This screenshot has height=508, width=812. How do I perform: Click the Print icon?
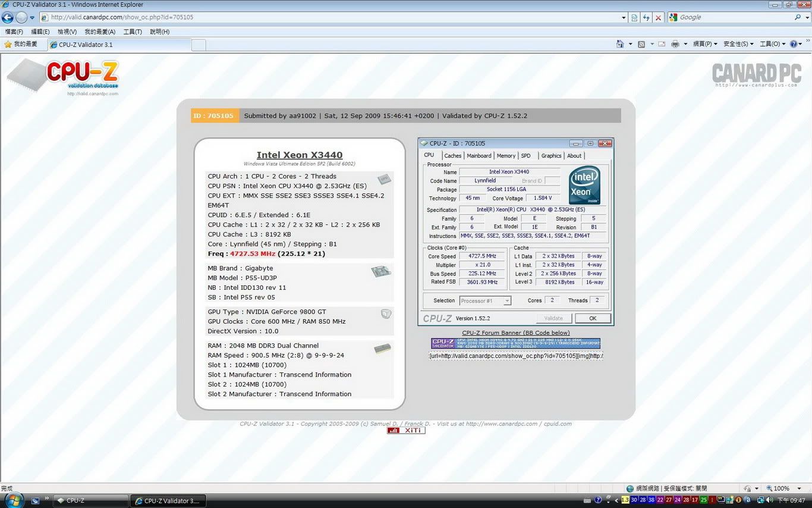[675, 44]
